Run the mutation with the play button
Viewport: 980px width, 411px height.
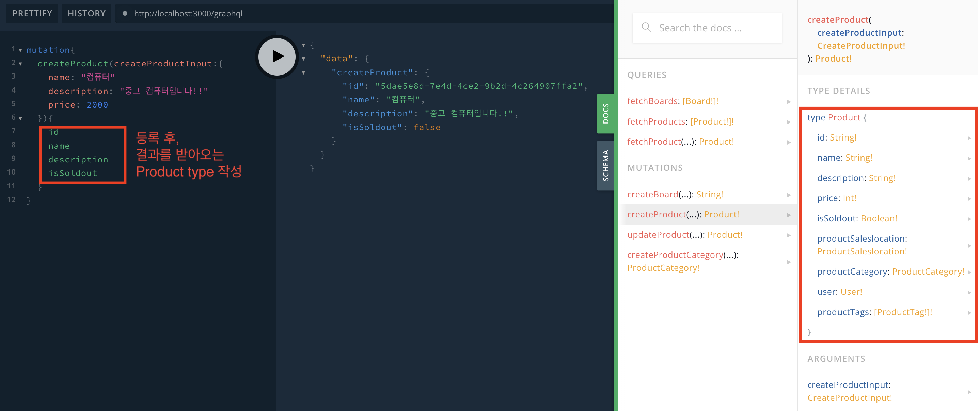pos(277,57)
